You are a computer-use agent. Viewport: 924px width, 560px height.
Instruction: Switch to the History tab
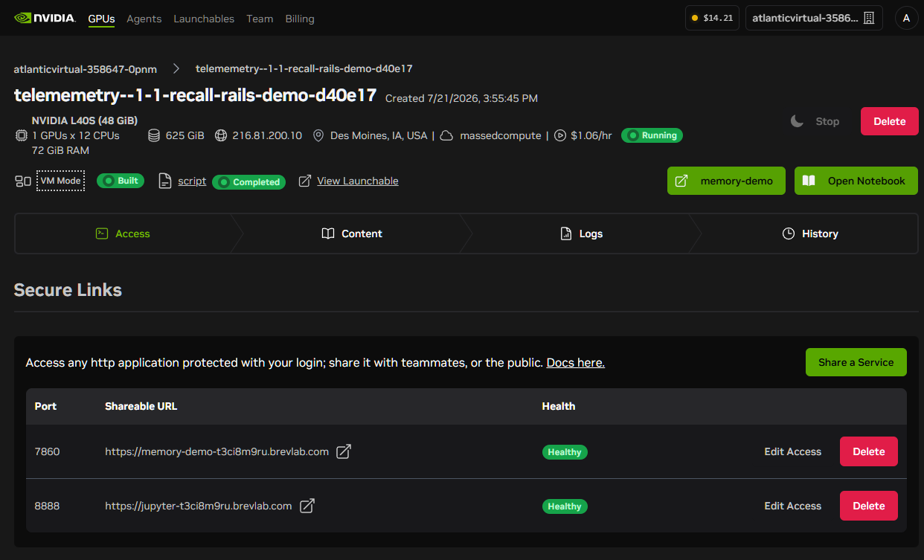(x=810, y=234)
